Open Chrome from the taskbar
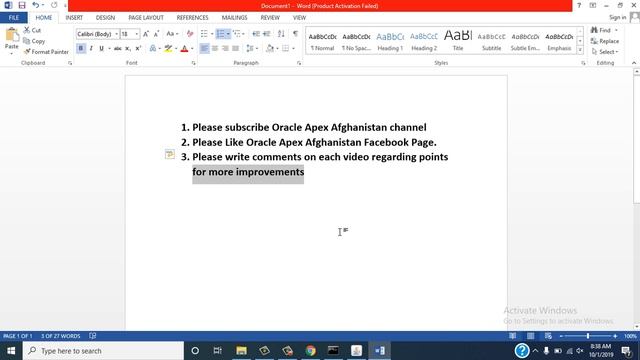This screenshot has height=360, width=640. pos(311,351)
